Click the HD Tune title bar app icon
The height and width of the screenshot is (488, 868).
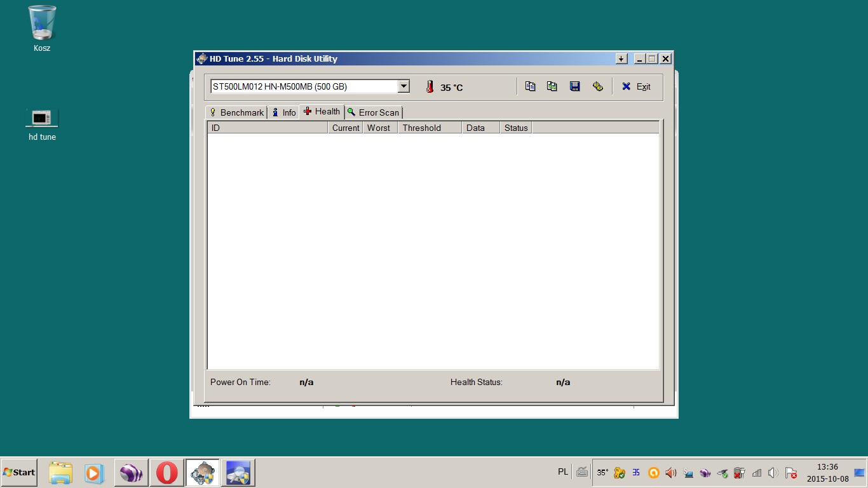tap(202, 58)
